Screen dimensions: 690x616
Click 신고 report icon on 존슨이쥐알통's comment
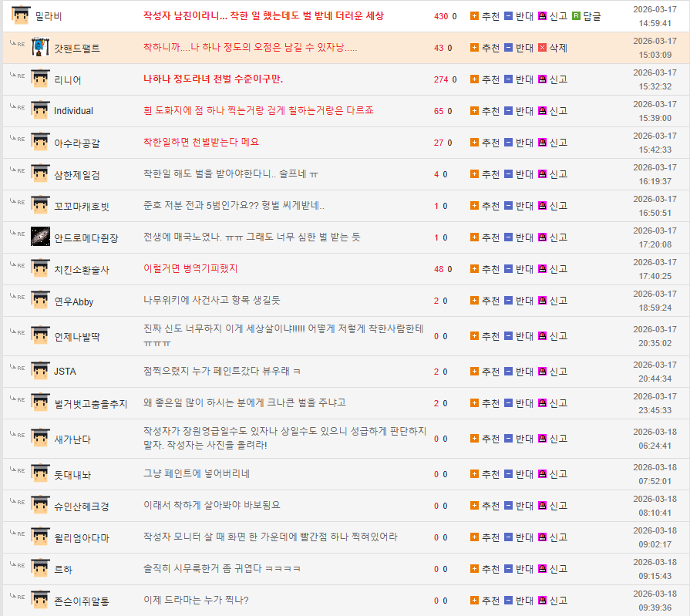(542, 601)
